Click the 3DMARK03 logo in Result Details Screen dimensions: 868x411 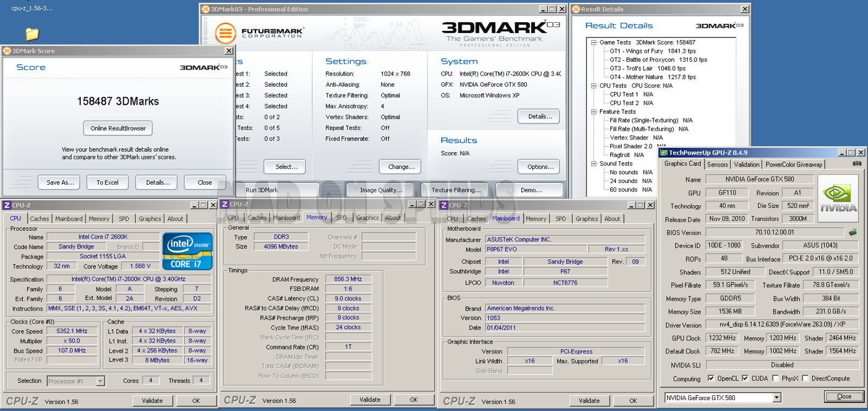719,26
